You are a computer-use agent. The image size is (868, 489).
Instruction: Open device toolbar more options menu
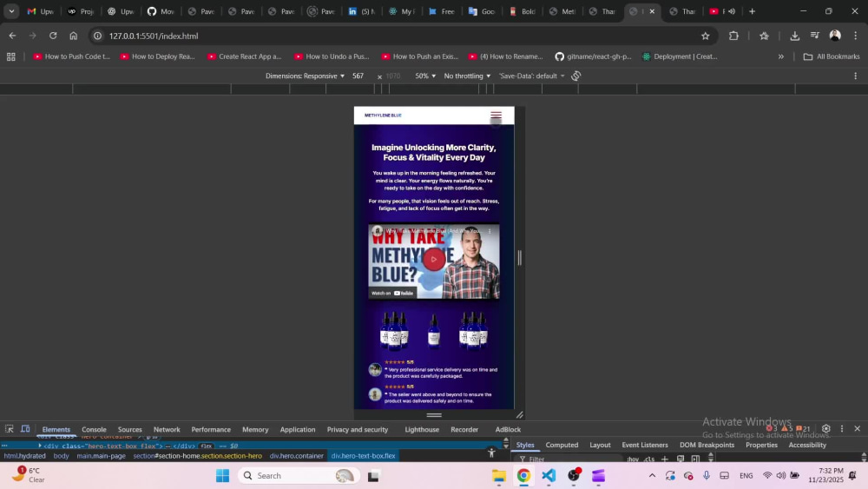855,76
